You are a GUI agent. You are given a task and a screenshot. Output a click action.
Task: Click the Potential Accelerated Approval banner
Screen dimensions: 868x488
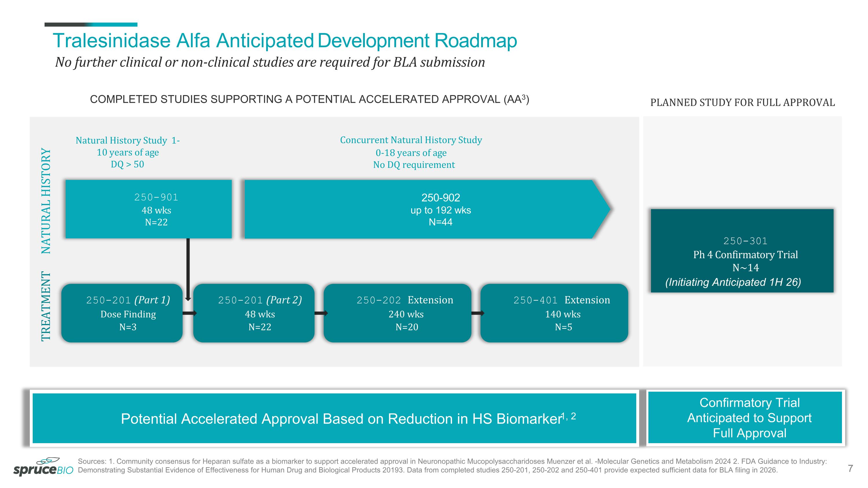(334, 418)
